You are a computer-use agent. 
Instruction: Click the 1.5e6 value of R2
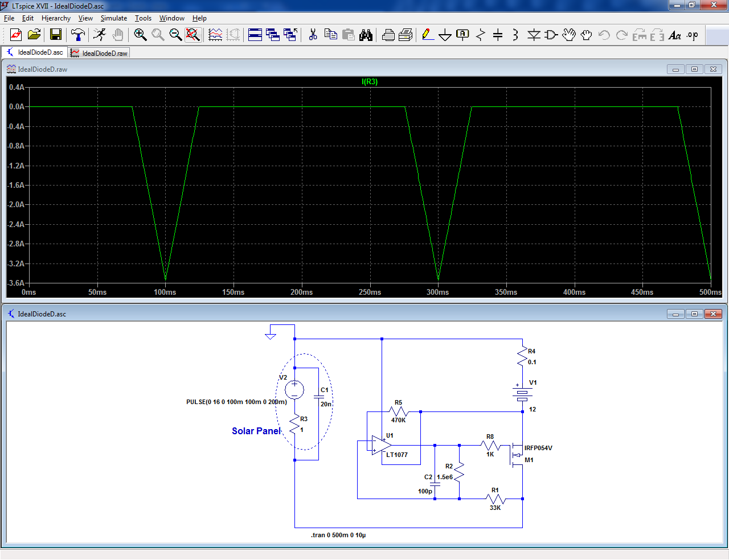tap(445, 477)
